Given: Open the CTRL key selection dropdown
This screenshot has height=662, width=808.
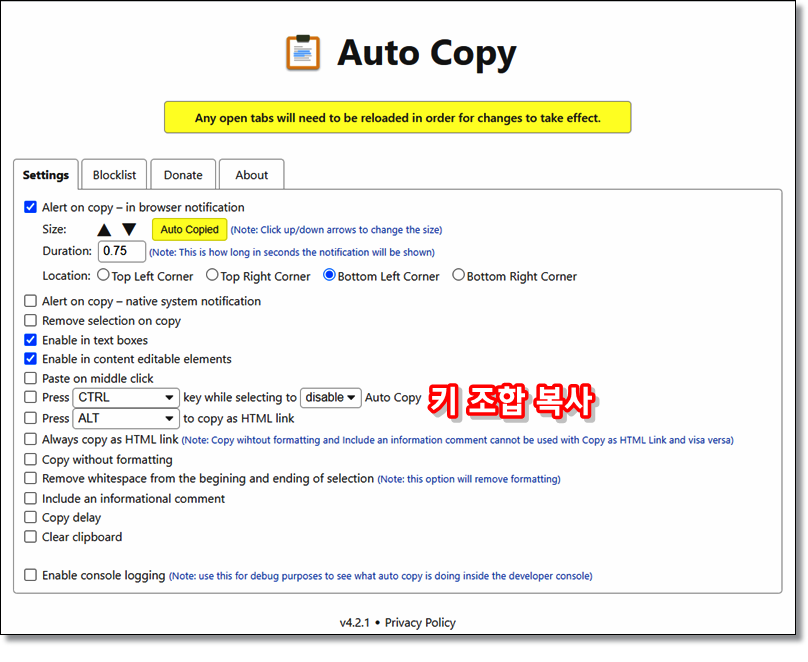Looking at the screenshot, I should 125,397.
